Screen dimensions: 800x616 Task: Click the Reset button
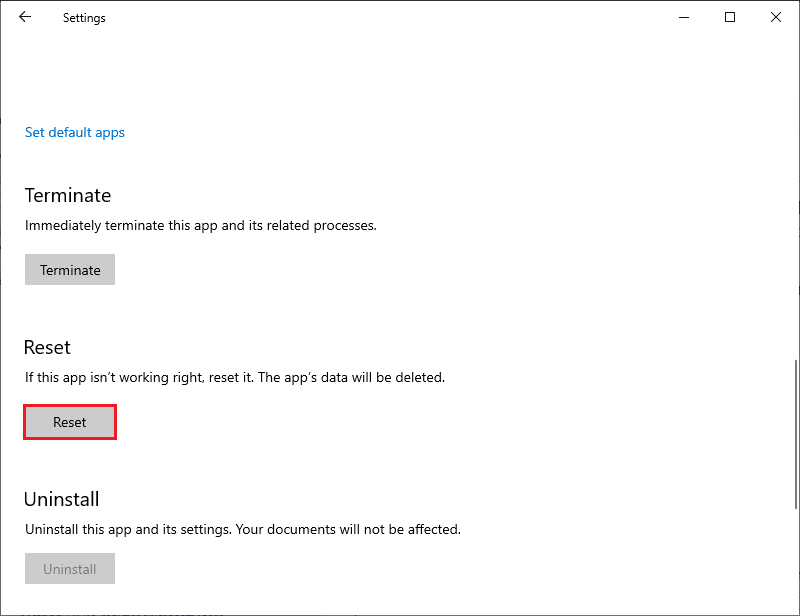click(70, 422)
